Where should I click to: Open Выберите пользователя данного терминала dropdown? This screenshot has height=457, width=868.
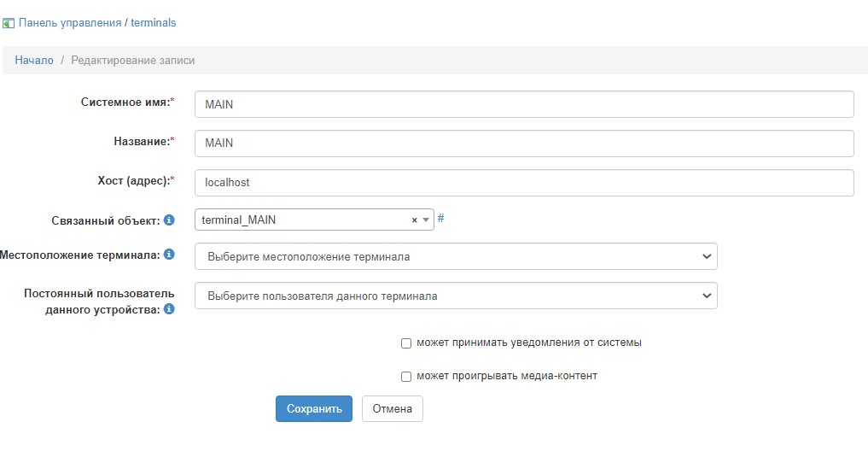[456, 296]
